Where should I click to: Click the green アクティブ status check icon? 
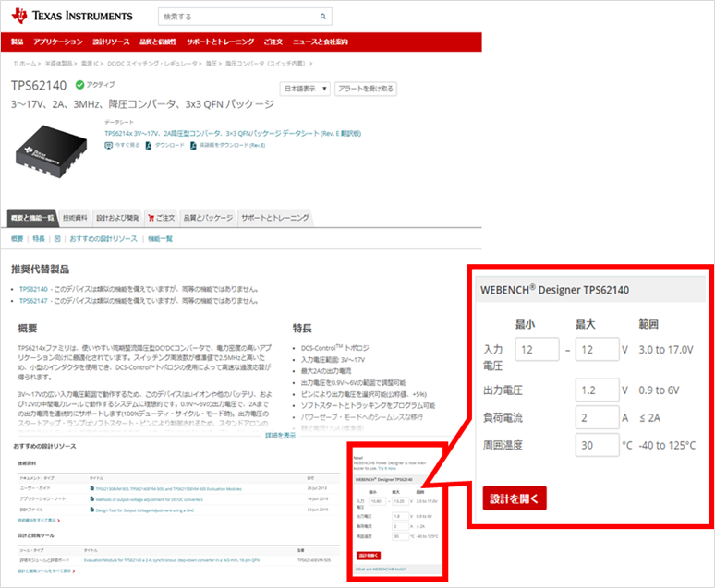point(80,85)
